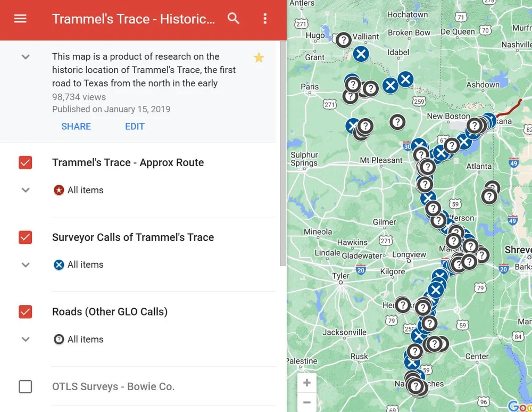Click the question-mark icon for Roads All items
Screen dimensions: 532x412
coord(59,339)
